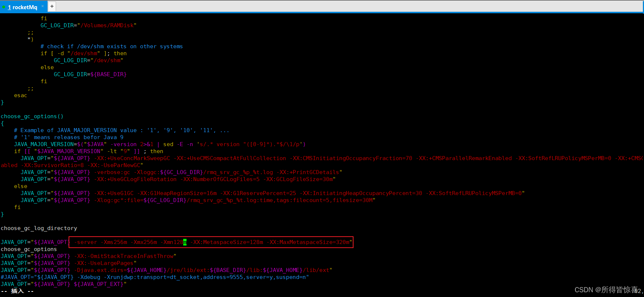
Task: Click the line 'if [ -d "/dev/shm" ]; then'
Action: pyautogui.click(x=84, y=53)
